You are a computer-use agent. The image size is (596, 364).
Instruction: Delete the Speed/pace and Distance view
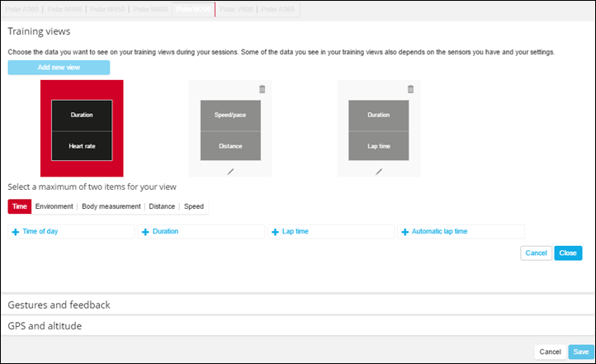pos(262,89)
